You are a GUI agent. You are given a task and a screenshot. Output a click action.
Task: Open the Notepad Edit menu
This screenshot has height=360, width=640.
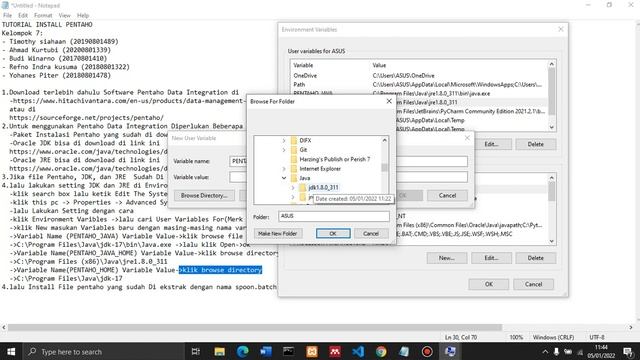click(23, 15)
